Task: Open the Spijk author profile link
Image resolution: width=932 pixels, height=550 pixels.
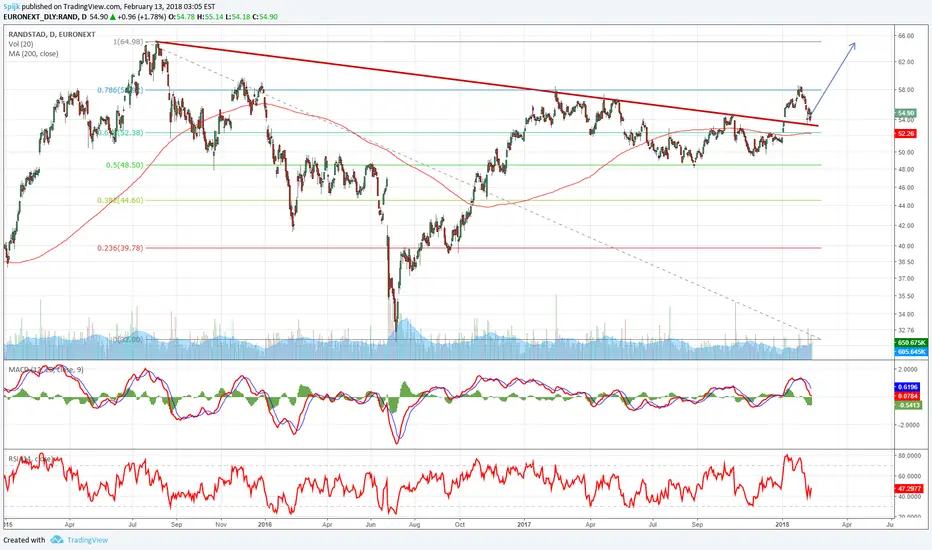Action: coord(12,7)
